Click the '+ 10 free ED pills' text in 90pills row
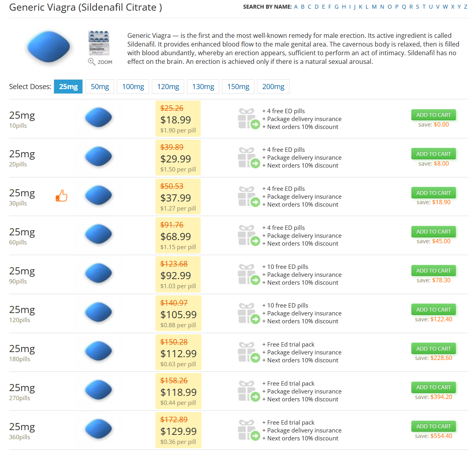The height and width of the screenshot is (453, 476). click(285, 267)
